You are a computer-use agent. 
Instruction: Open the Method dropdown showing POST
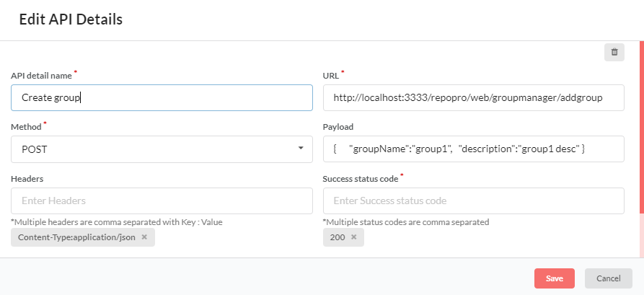coord(162,149)
